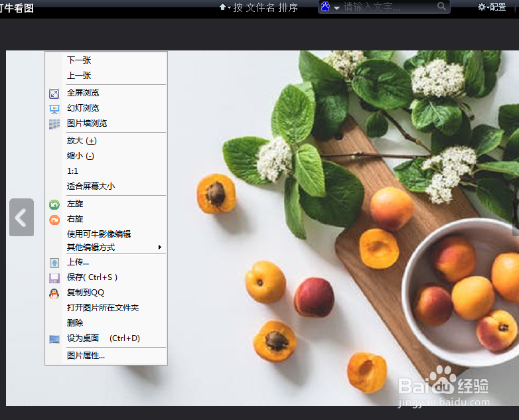This screenshot has width=519, height=420.
Task: Select 上一张 in context menu
Action: (106, 76)
